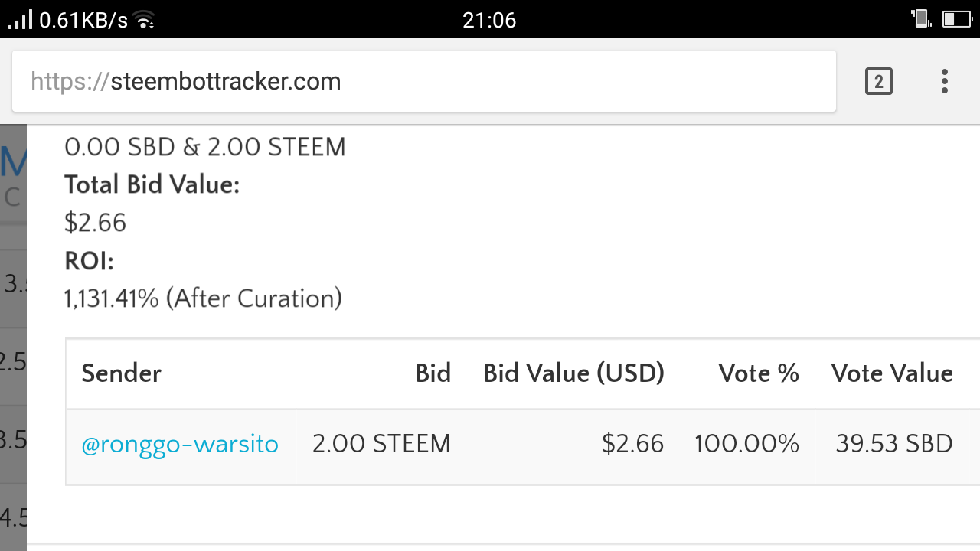Tap the 21:06 clock in status bar
980x551 pixels.
click(x=489, y=20)
